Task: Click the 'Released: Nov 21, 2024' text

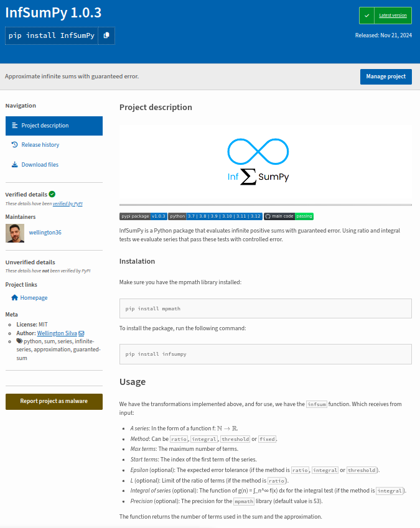Action: (383, 35)
